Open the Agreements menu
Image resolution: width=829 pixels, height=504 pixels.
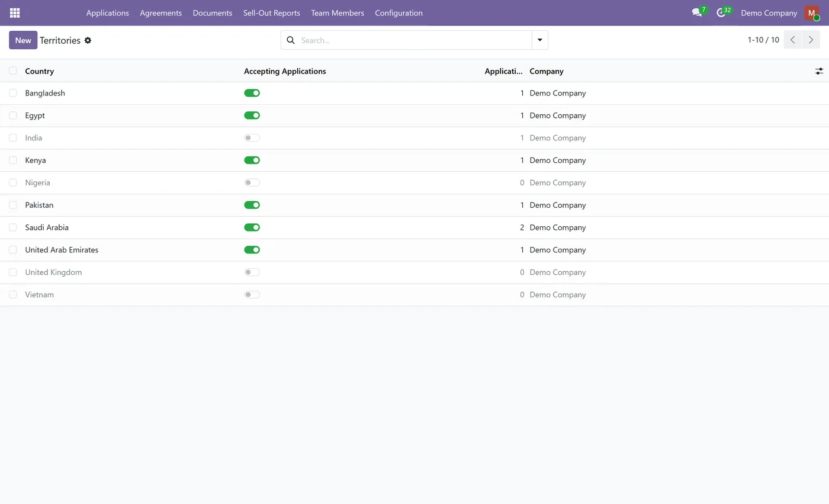tap(160, 12)
